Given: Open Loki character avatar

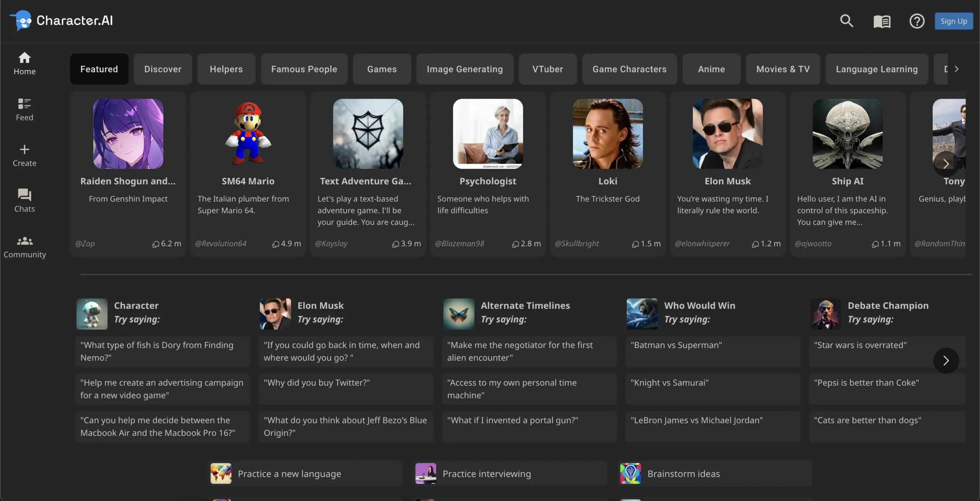Looking at the screenshot, I should [608, 134].
